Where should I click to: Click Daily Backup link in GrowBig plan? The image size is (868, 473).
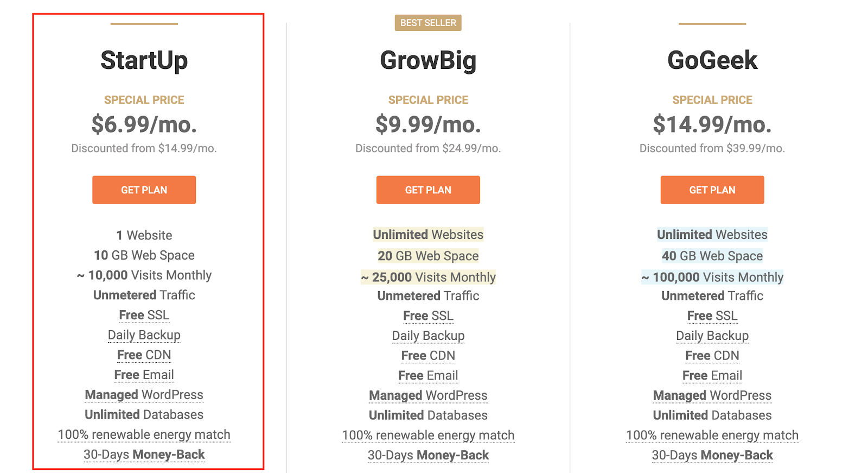pos(428,336)
